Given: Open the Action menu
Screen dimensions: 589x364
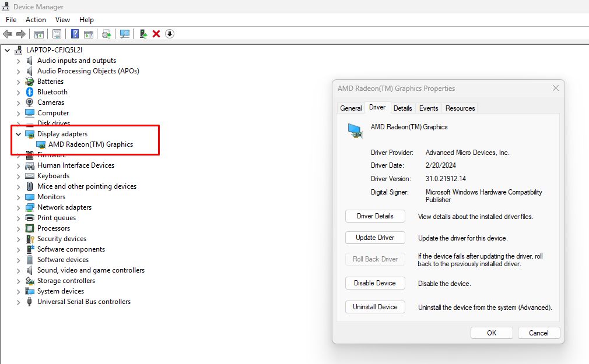Looking at the screenshot, I should [36, 20].
